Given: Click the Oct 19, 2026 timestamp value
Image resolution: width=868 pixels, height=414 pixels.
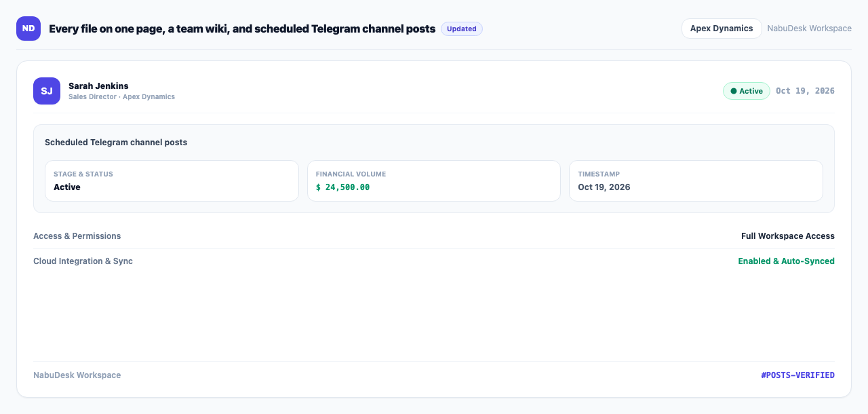Looking at the screenshot, I should coord(604,187).
